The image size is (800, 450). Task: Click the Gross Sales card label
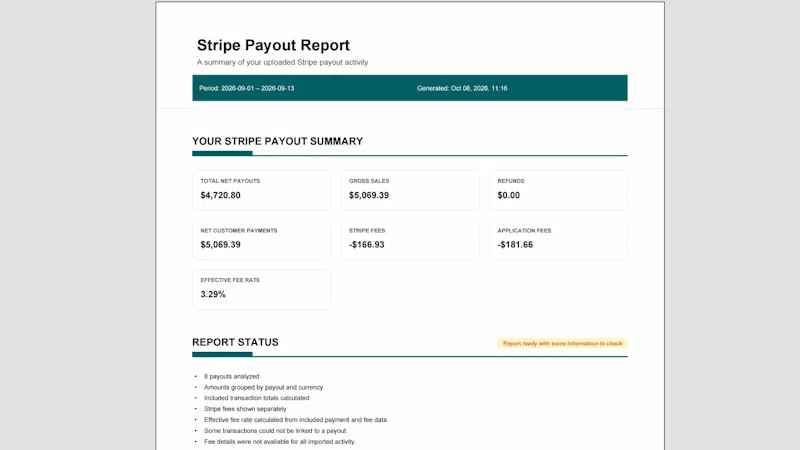pos(369,181)
